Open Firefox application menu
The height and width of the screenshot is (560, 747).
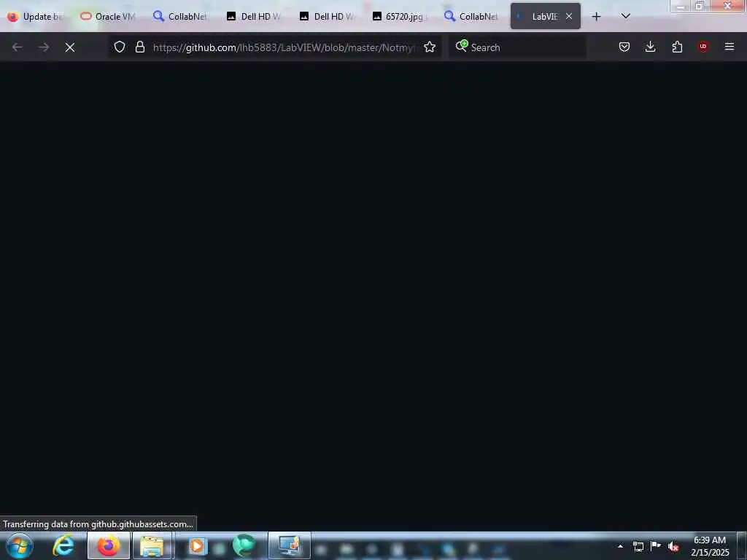pyautogui.click(x=729, y=47)
